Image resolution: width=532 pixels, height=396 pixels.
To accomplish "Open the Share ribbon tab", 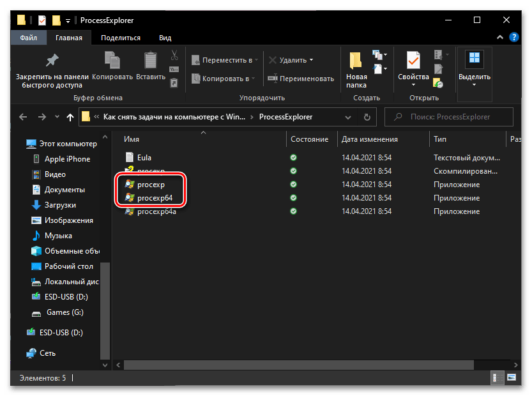I will [x=121, y=38].
